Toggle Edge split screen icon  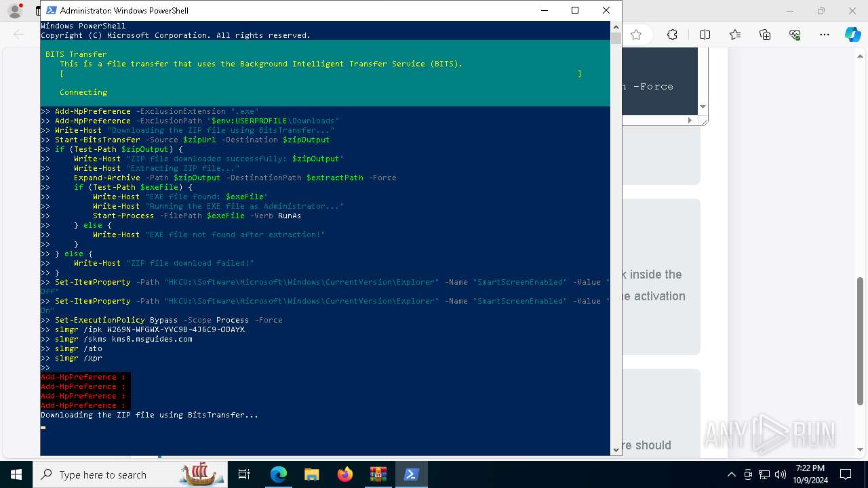pos(705,35)
